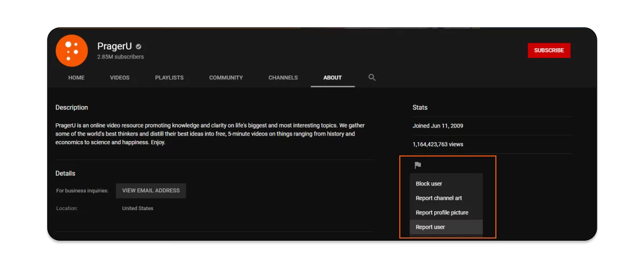Click the flag report icon under Stats
The width and height of the screenshot is (644, 268).
point(418,165)
